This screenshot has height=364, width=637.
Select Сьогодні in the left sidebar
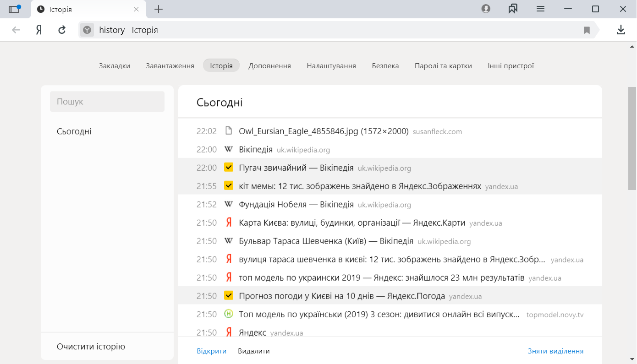(74, 131)
